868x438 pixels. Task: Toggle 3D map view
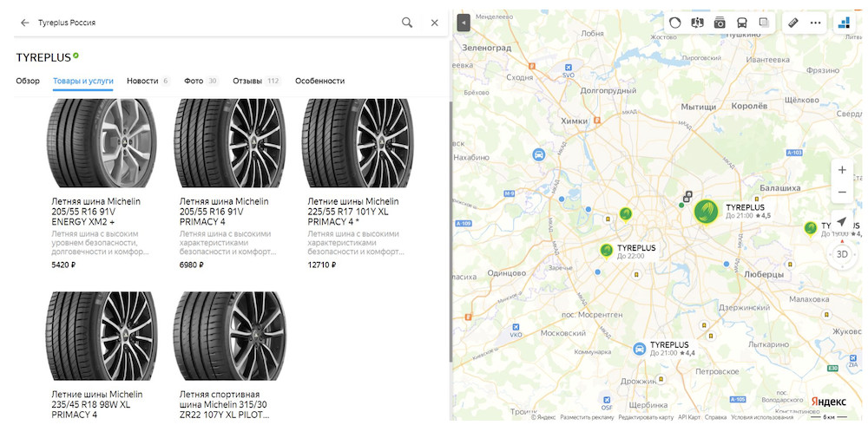pos(842,254)
